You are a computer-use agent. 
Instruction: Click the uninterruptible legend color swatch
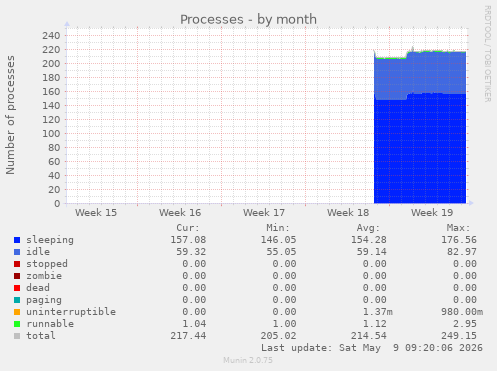click(x=17, y=312)
